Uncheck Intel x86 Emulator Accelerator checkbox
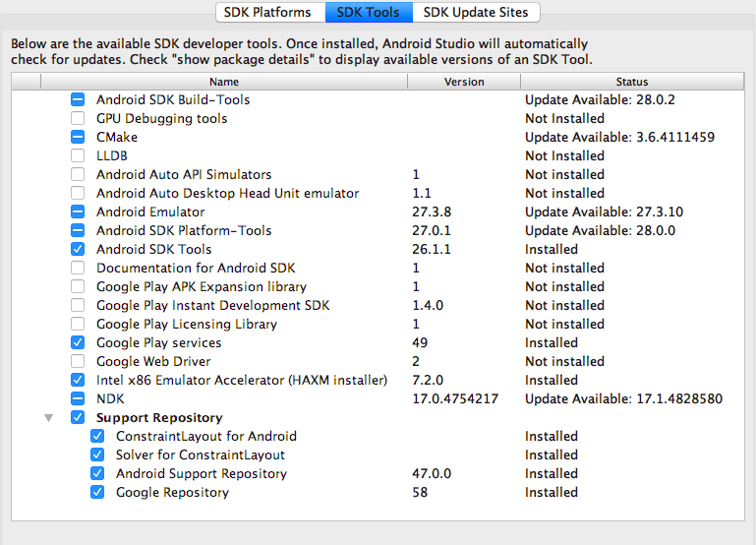 (78, 380)
